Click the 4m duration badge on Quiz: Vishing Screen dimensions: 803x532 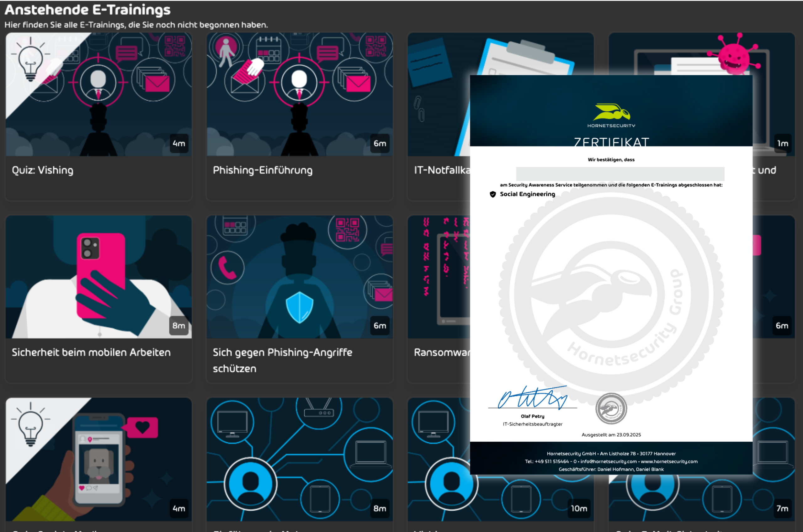click(x=179, y=143)
